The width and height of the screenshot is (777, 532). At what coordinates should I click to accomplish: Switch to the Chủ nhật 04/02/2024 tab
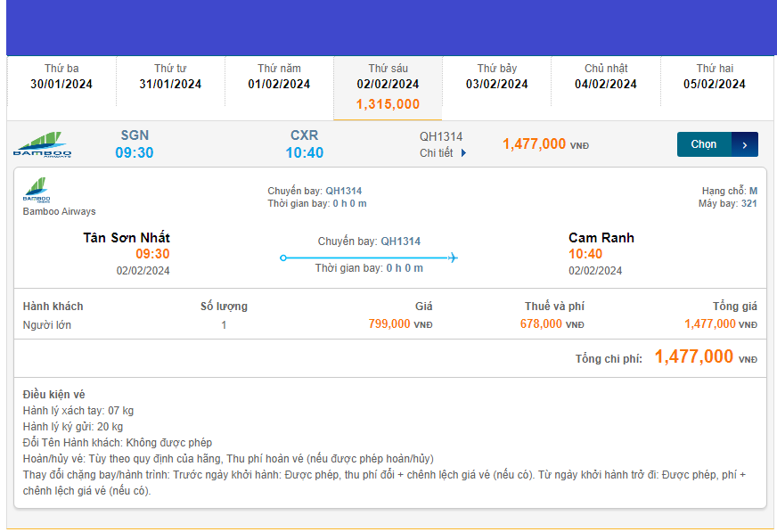coord(606,77)
